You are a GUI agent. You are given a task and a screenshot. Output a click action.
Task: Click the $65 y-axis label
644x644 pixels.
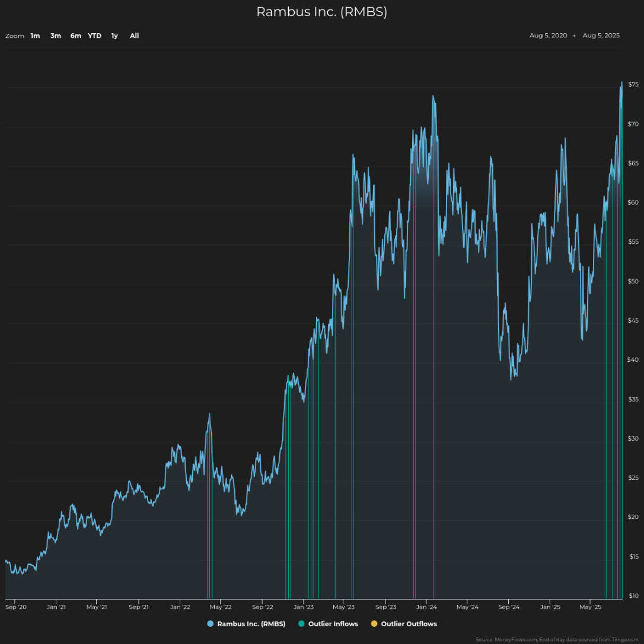[633, 164]
